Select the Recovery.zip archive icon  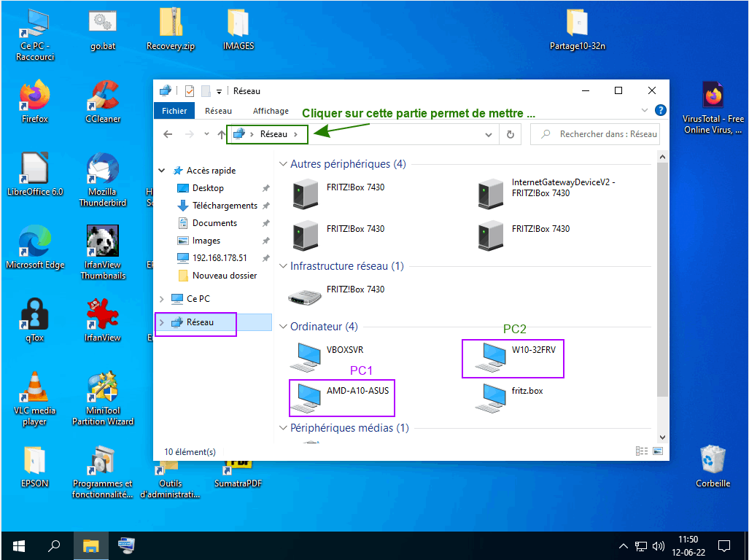(171, 30)
